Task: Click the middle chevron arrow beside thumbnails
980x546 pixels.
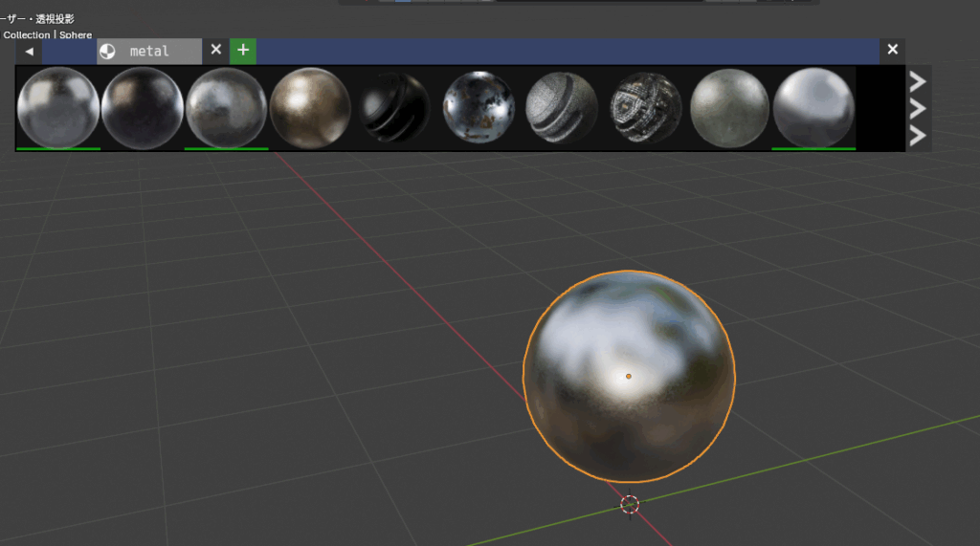Action: 917,108
